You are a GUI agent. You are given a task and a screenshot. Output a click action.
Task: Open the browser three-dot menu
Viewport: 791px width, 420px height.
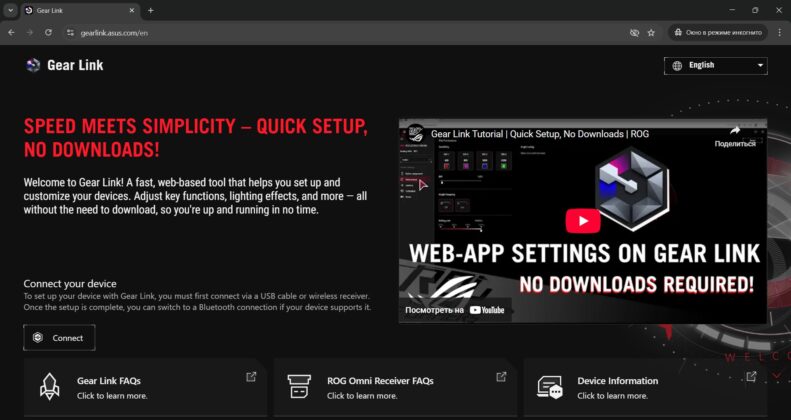pyautogui.click(x=778, y=33)
